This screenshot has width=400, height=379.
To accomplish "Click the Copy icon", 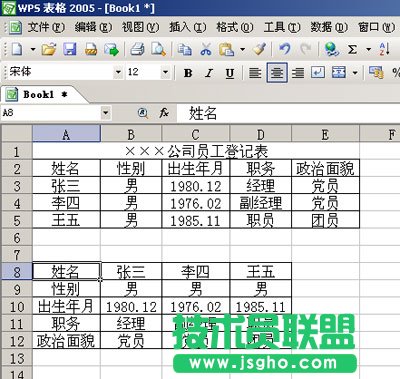I will point(184,50).
